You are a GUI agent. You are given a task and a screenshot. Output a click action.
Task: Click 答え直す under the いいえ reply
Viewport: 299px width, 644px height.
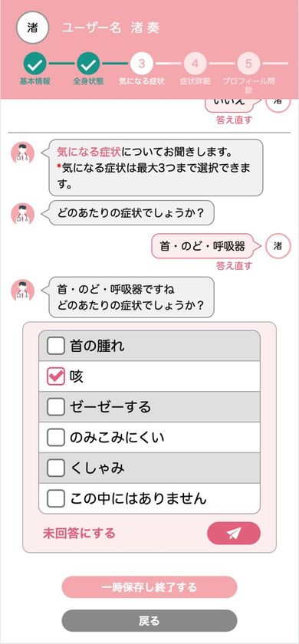[x=234, y=120]
